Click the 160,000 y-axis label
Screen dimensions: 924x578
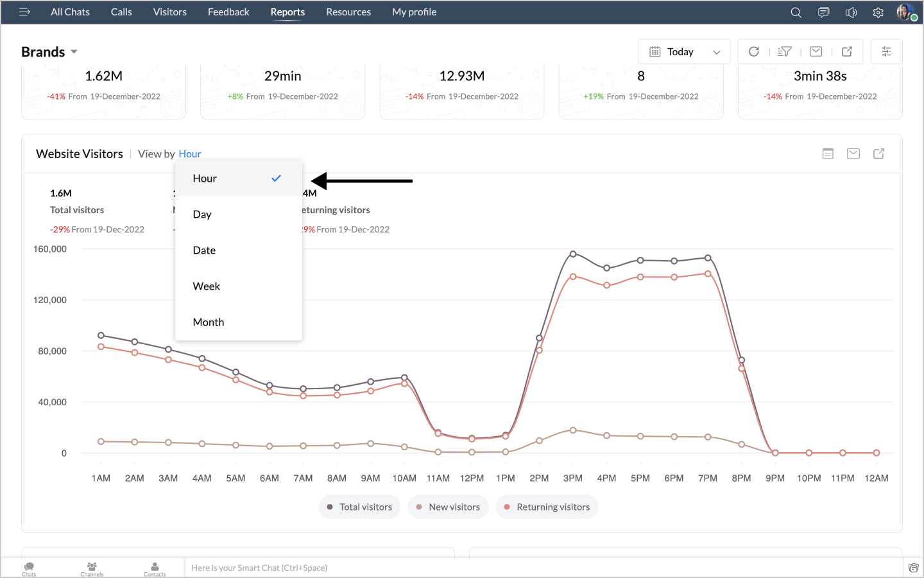coord(50,249)
